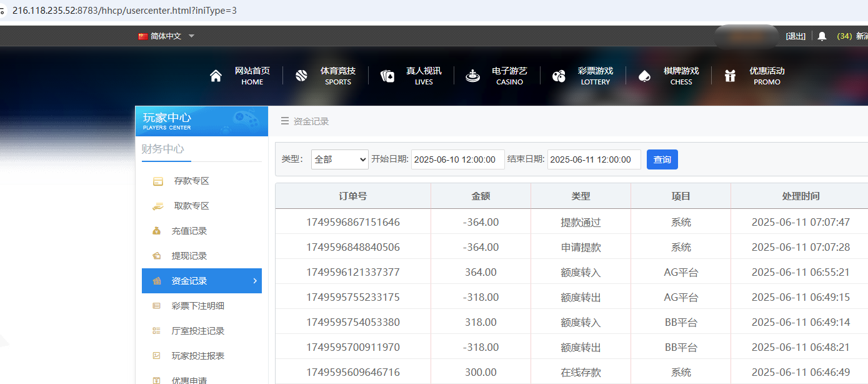Click the 玩家投注报表 chart icon
Screen dimensions: 868x384
coord(157,356)
